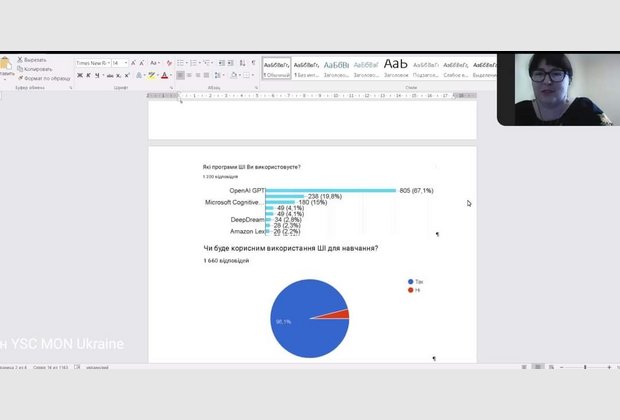620x420 pixels.
Task: Open the Шрифт dialog launcher
Action: 171,88
